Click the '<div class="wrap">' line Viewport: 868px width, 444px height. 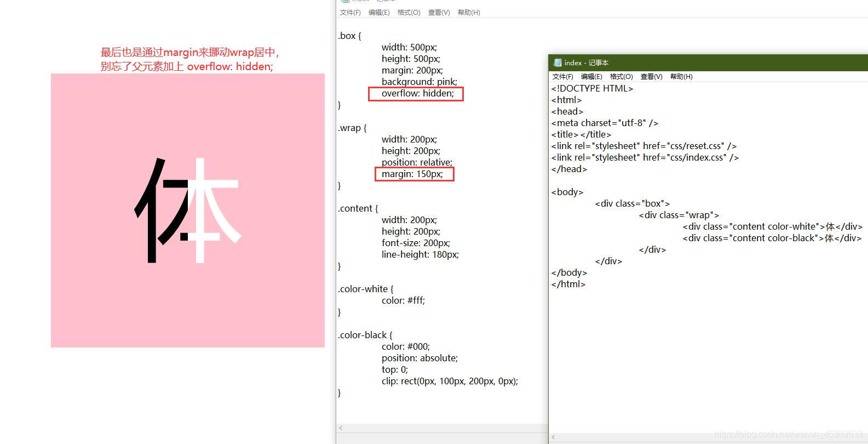click(679, 215)
